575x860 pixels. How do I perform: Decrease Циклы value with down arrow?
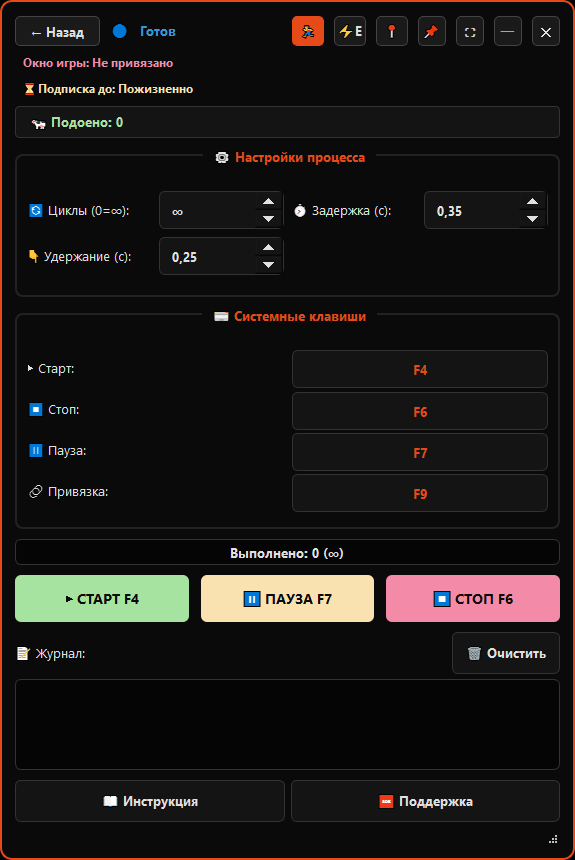[x=268, y=219]
